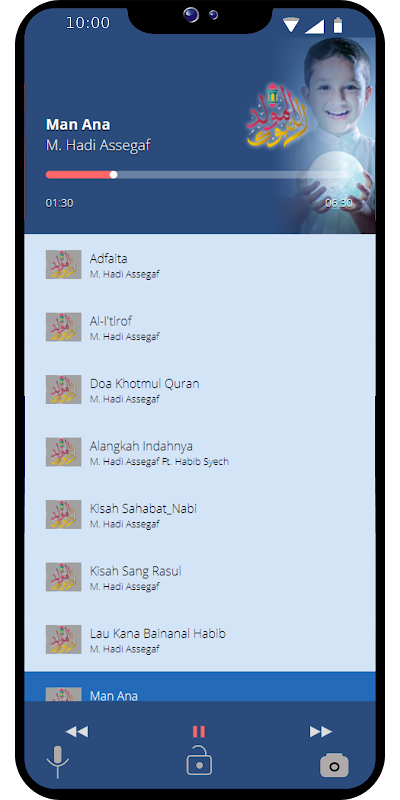Skip to the next track
Viewport: 400px width, 800px height.
[320, 732]
